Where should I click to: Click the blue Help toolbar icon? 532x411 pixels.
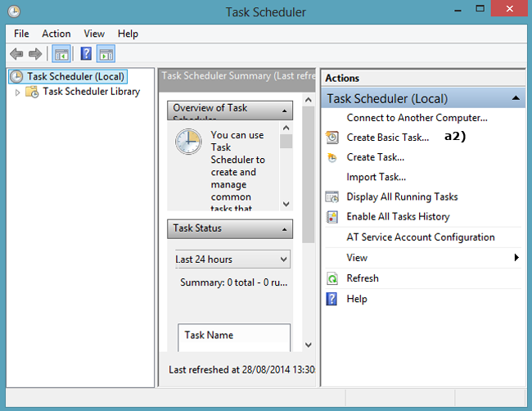(85, 54)
